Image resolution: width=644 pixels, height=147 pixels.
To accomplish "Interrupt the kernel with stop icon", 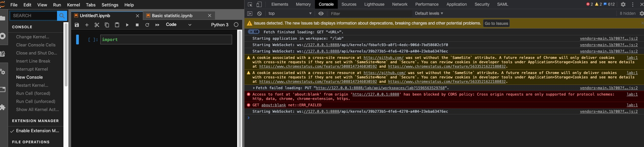I will pos(137,25).
